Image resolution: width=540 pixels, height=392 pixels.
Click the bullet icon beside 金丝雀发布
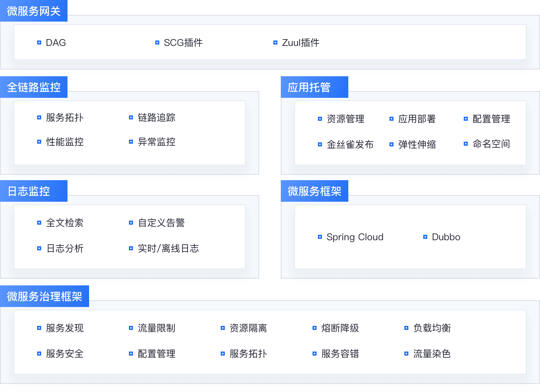tap(320, 144)
